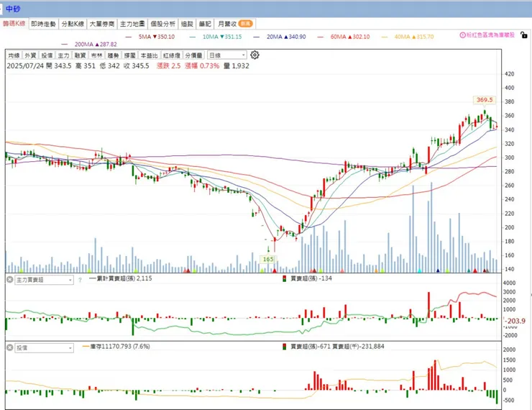This screenshot has height=410, width=532.
Task: Click the cyan triangle marker on volume axis
Action: coord(419,270)
